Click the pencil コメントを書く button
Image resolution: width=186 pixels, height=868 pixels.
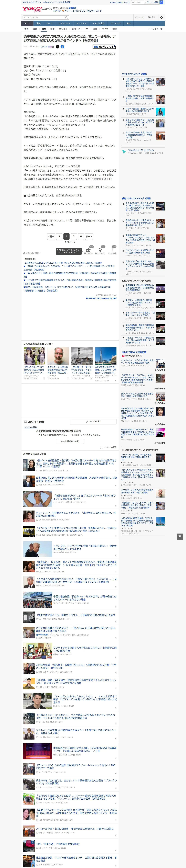tap(93, 422)
